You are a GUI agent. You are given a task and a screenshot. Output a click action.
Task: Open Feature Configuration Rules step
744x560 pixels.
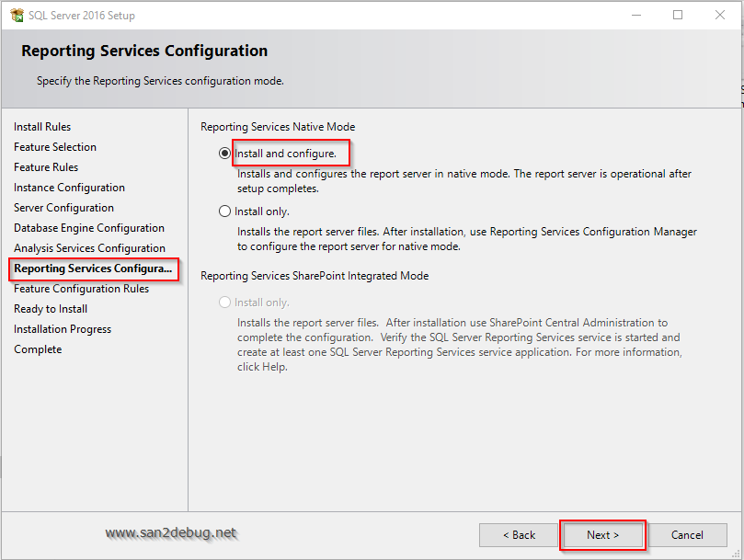pyautogui.click(x=81, y=289)
